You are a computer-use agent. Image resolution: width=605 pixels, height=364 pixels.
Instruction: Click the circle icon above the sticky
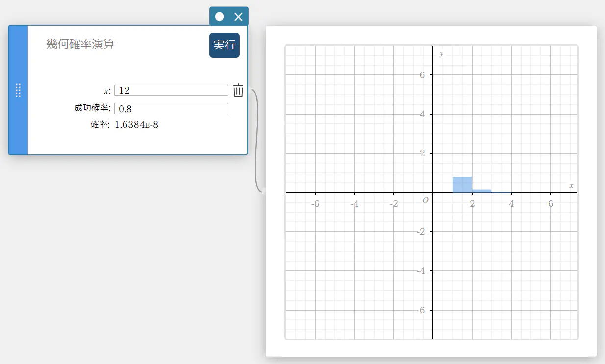[x=219, y=17]
